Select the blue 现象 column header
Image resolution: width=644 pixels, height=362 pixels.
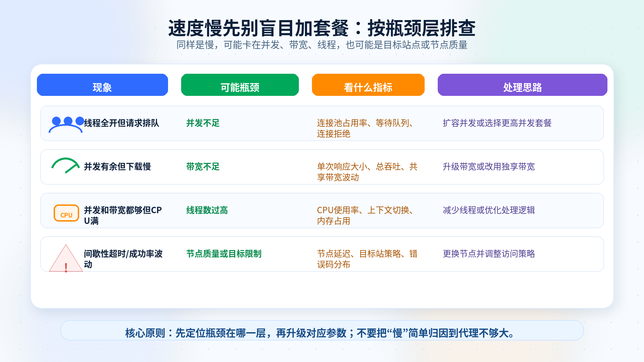[102, 85]
